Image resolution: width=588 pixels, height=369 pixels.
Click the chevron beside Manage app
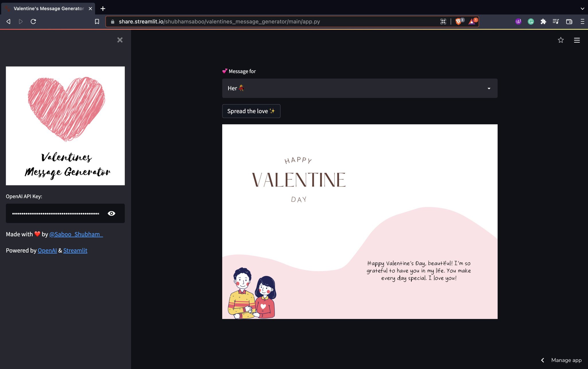coord(543,360)
